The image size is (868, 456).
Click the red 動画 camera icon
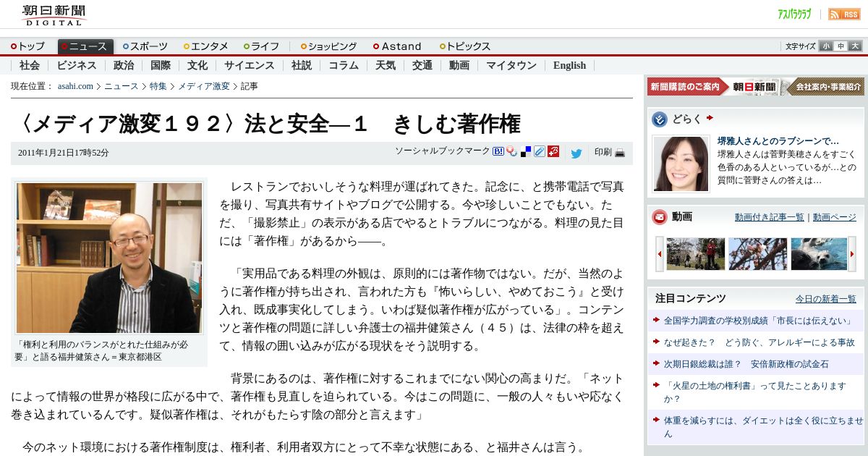(x=660, y=217)
